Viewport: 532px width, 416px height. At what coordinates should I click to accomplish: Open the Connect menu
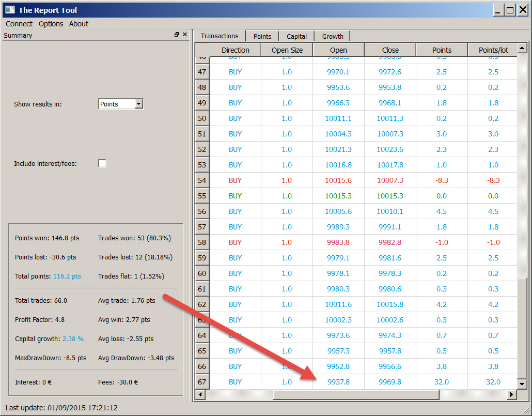pos(19,24)
